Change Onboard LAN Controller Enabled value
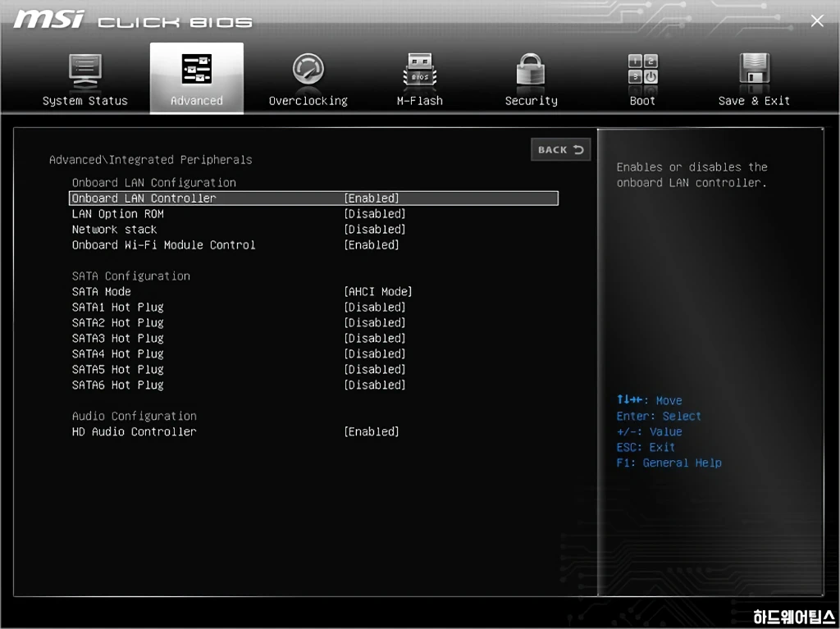840x629 pixels. 372,198
